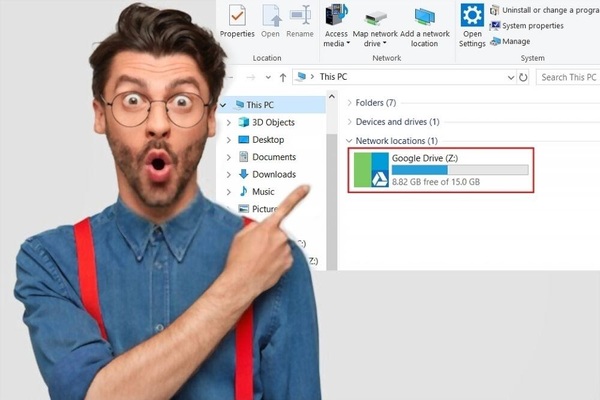This screenshot has height=400, width=600.
Task: Click navigation pane scroll up arrow
Action: tap(332, 96)
